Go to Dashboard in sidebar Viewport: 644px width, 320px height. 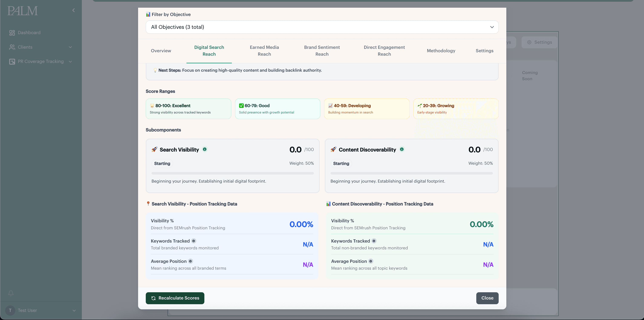[29, 33]
